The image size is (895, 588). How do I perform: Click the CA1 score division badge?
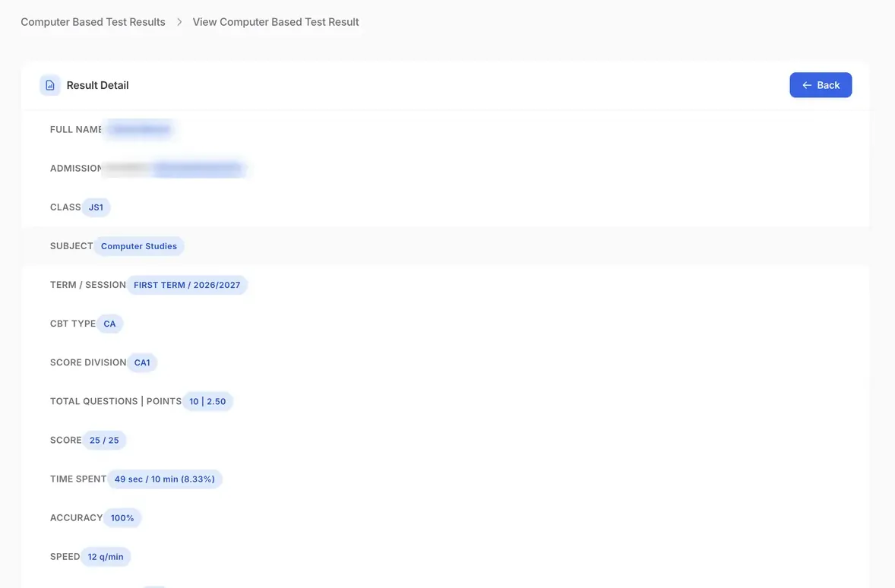142,362
